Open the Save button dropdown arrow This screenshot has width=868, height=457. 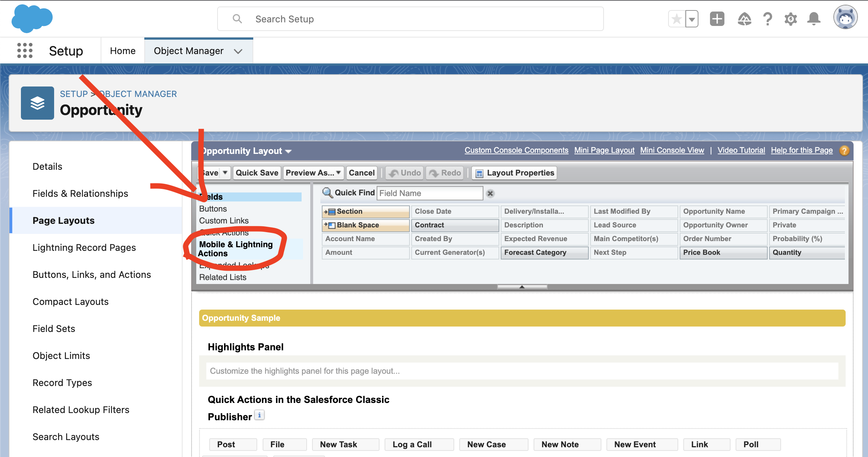(225, 173)
